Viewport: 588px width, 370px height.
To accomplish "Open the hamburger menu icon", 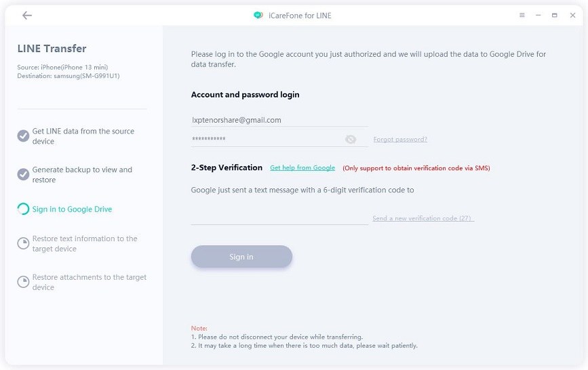I will pos(522,16).
